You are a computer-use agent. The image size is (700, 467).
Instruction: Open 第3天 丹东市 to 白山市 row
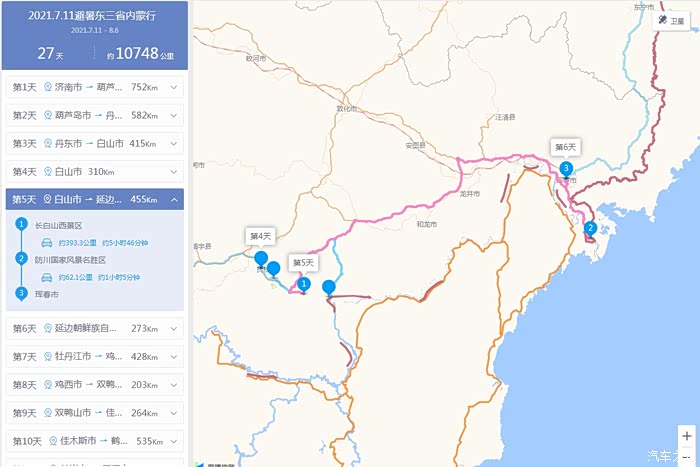click(x=94, y=143)
